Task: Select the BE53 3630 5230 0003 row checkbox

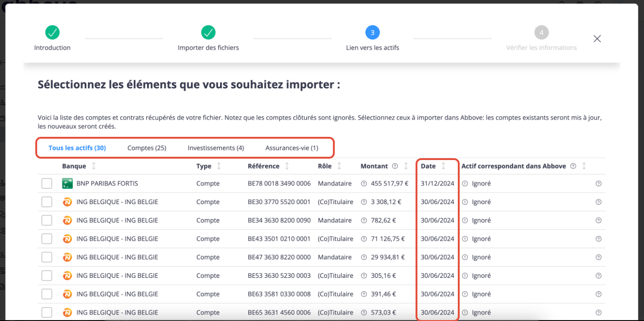Action: (47, 276)
